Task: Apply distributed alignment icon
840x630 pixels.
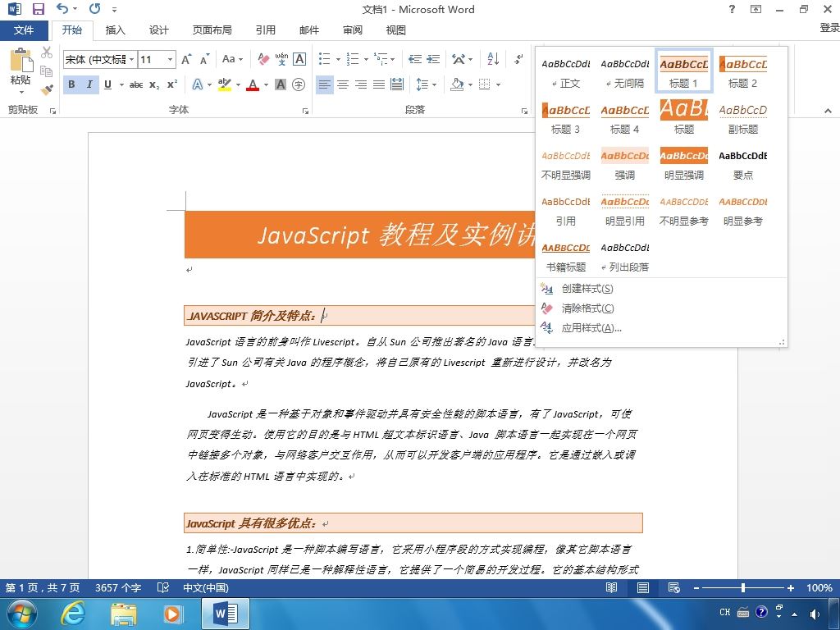Action: (x=397, y=84)
